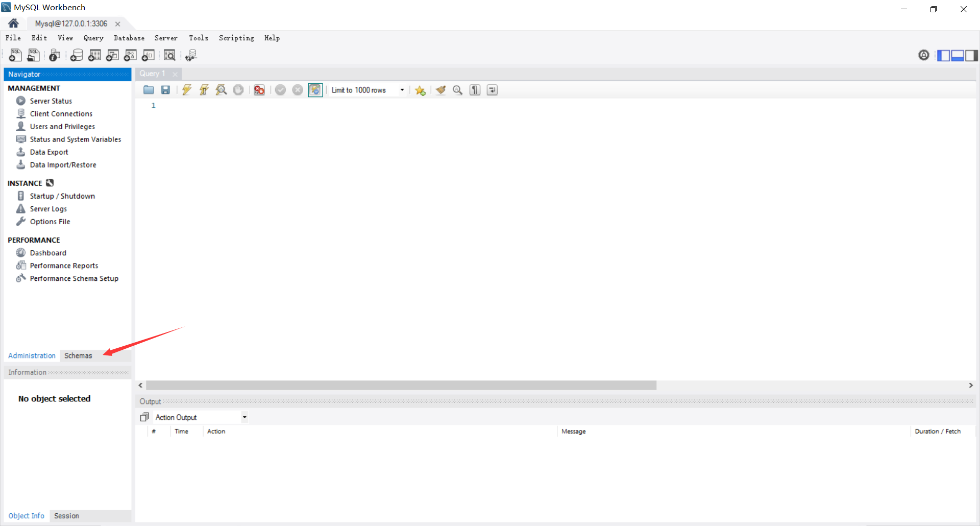
Task: Switch to the Session tab
Action: (x=66, y=516)
